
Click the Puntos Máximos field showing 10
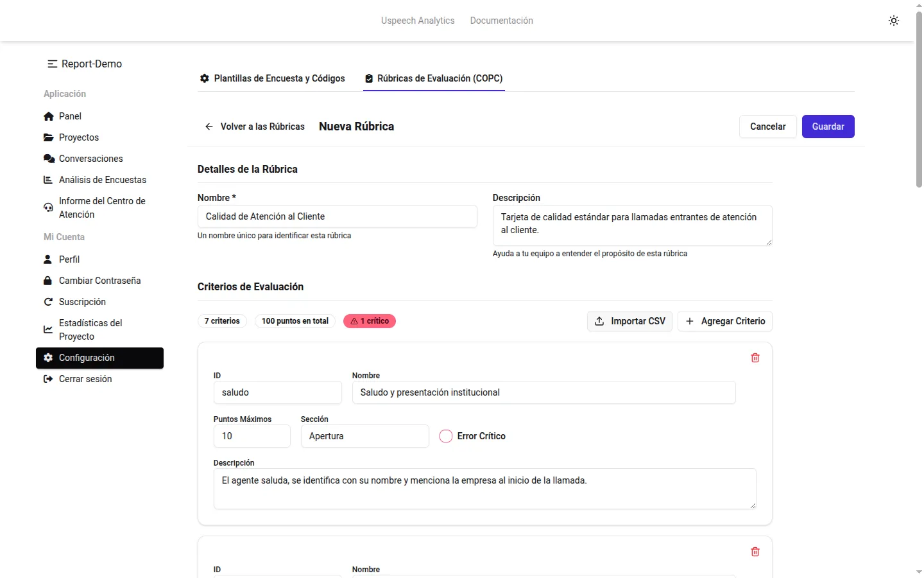pos(252,436)
